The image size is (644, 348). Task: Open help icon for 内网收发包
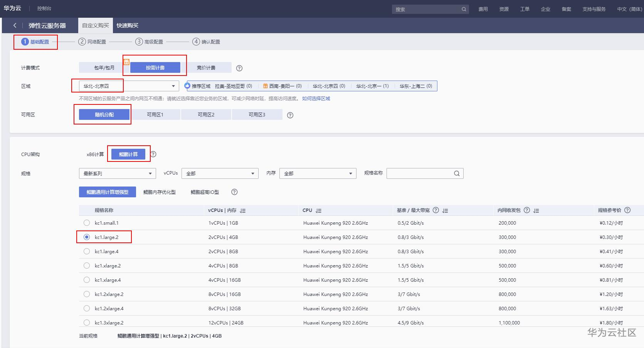pyautogui.click(x=527, y=210)
